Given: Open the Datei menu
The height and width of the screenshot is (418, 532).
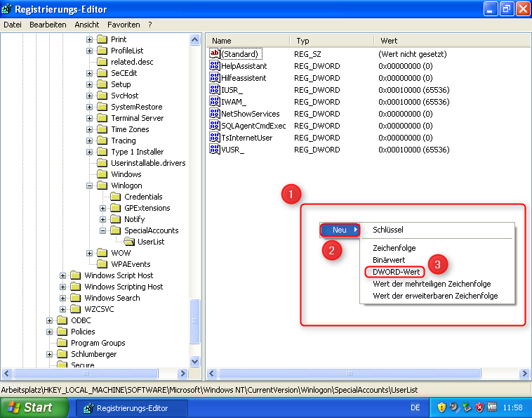Looking at the screenshot, I should point(13,25).
